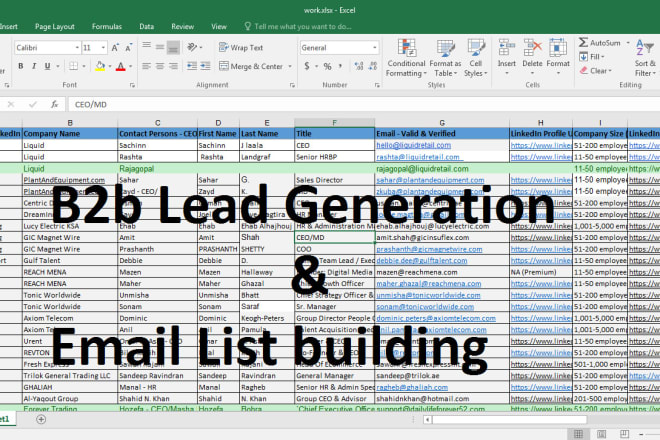Open the Page Layout tab

coord(55,27)
